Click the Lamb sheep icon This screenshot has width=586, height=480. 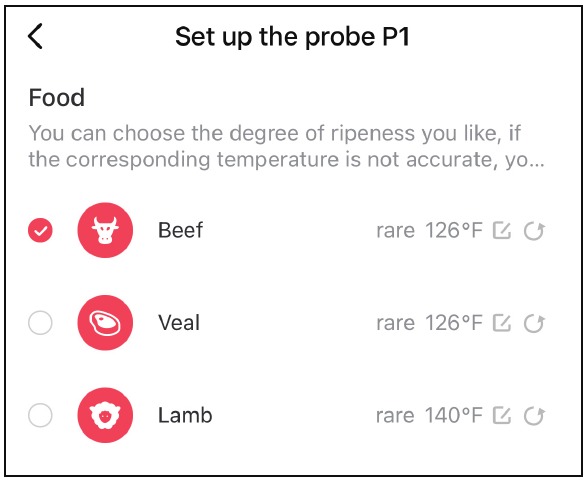[105, 415]
